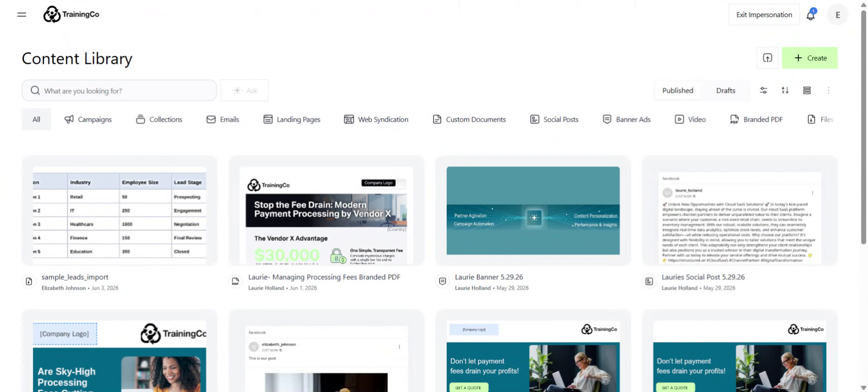Open Laurie Banner 5.29.26 title

pyautogui.click(x=489, y=277)
